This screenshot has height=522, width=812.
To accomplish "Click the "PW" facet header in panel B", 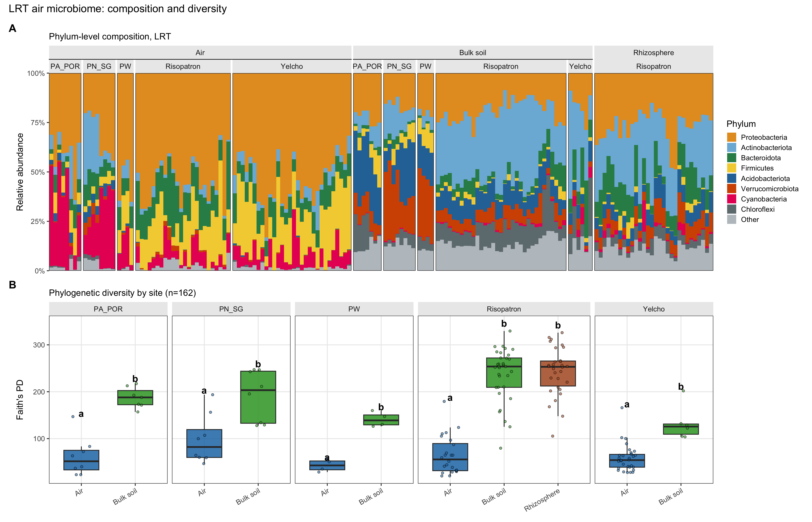I will (354, 309).
